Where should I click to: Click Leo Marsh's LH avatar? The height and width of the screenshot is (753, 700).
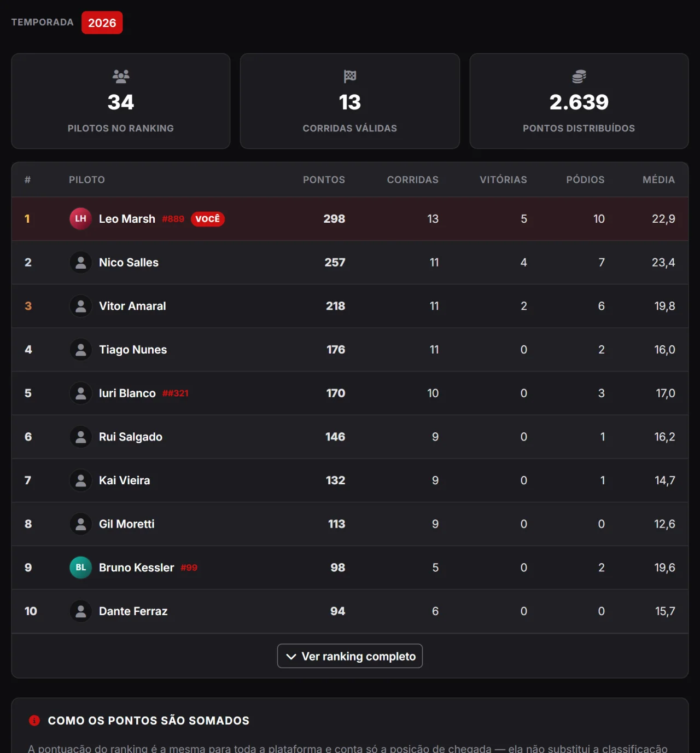click(x=80, y=219)
